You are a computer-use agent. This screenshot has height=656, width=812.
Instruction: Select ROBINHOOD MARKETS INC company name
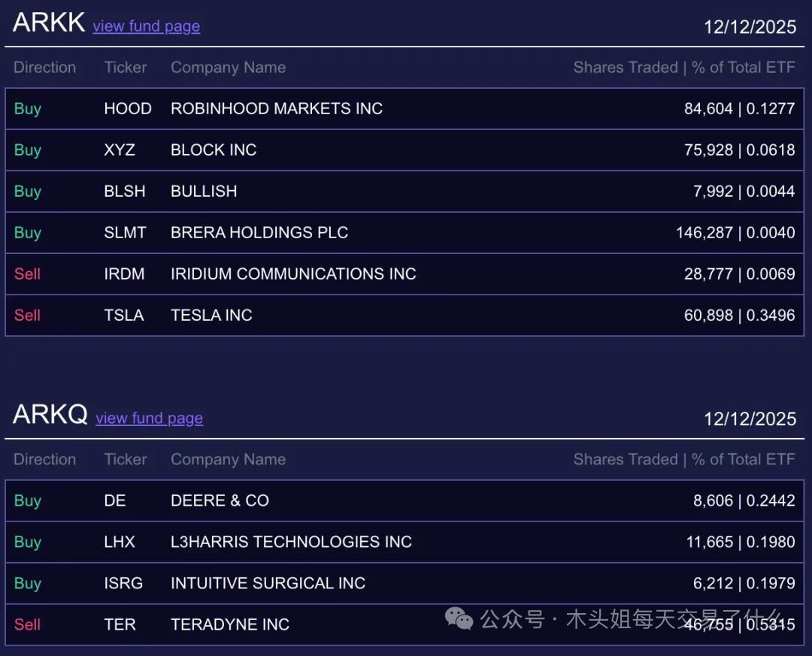pos(277,108)
